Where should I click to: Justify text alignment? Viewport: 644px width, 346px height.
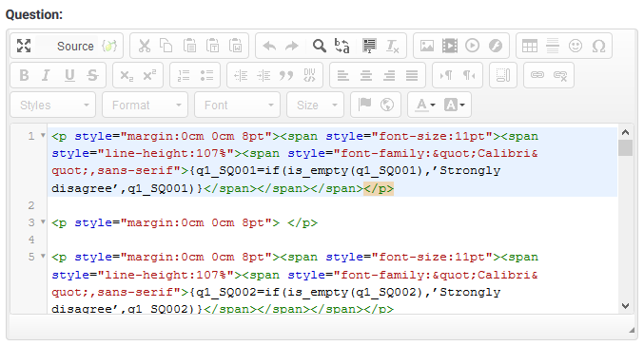412,75
